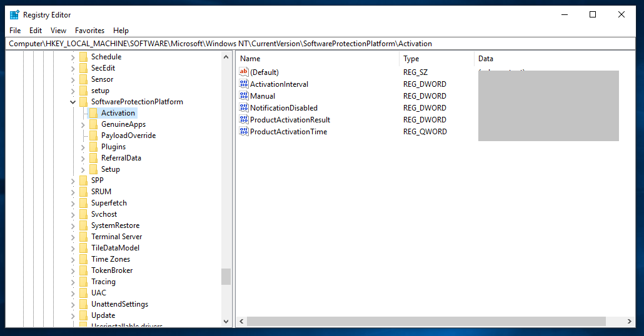
Task: Select the NotificationDisabled value name
Action: 284,108
